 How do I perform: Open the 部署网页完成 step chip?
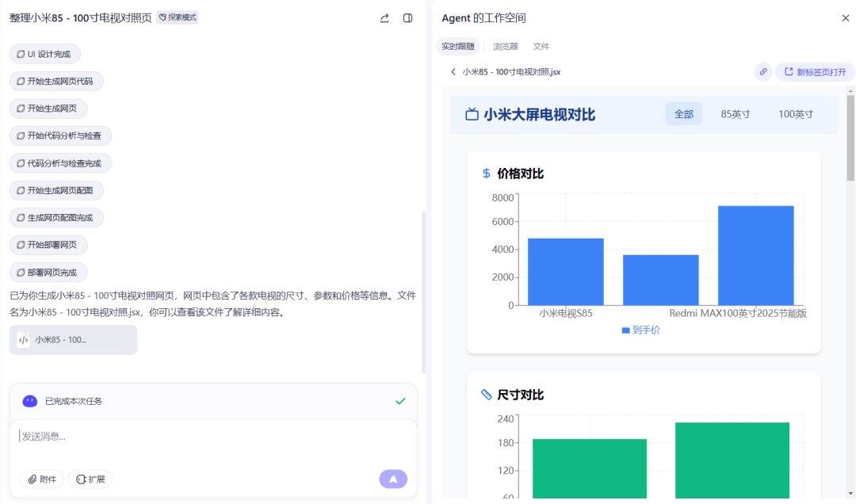coord(48,273)
